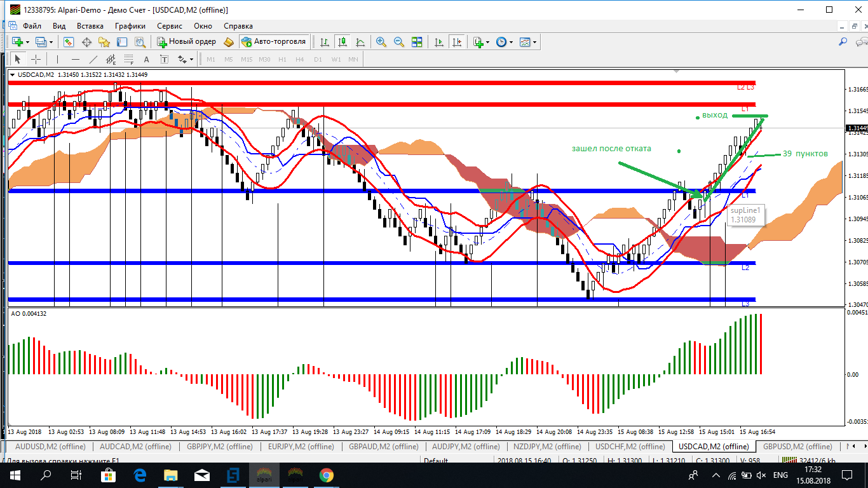This screenshot has height=488, width=868.
Task: Toggle the Terminal panel icon
Action: coord(122,42)
